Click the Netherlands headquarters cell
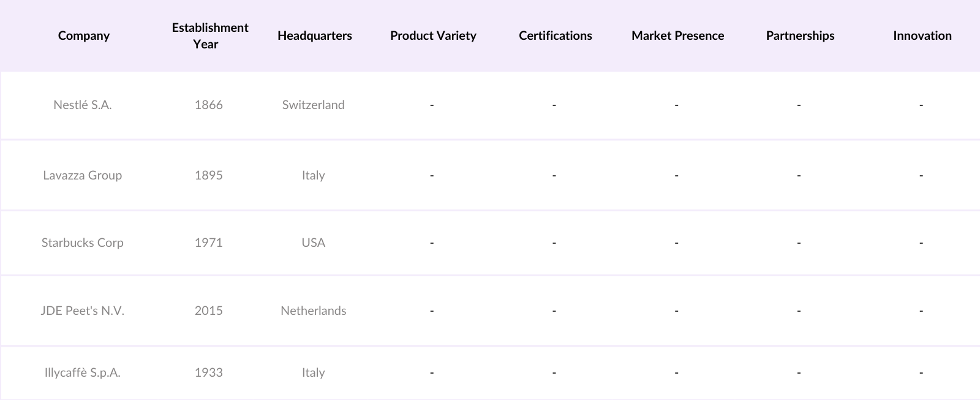The width and height of the screenshot is (980, 400). 313,311
